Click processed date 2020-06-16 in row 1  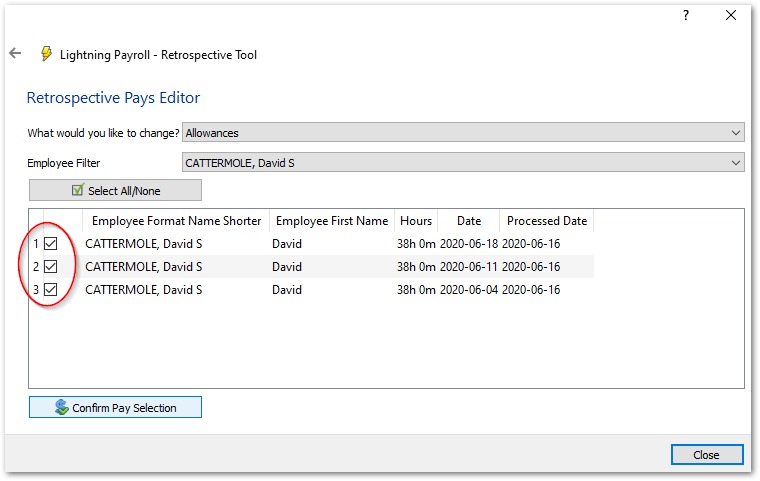(531, 243)
